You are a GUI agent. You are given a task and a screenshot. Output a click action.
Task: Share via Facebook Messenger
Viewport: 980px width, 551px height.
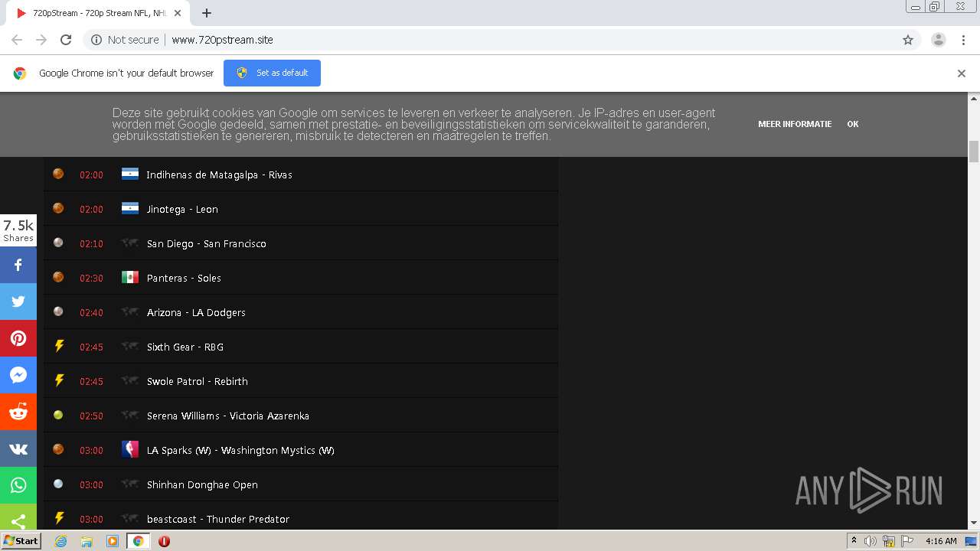click(x=18, y=375)
